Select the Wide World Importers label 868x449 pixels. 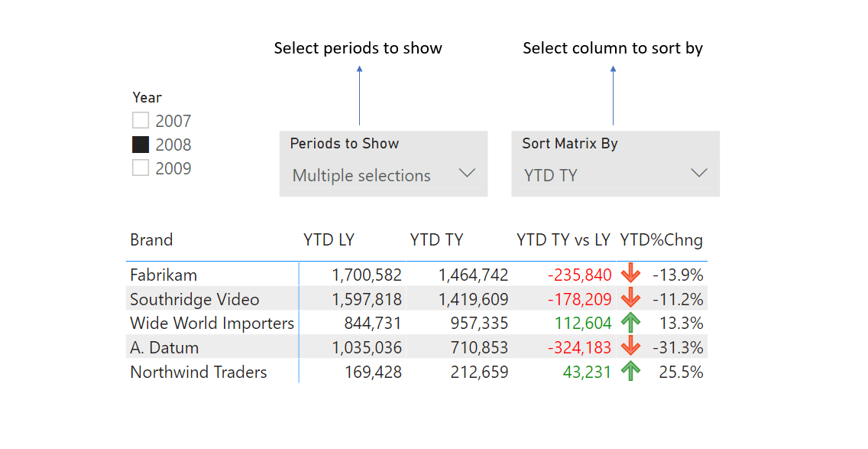[212, 323]
